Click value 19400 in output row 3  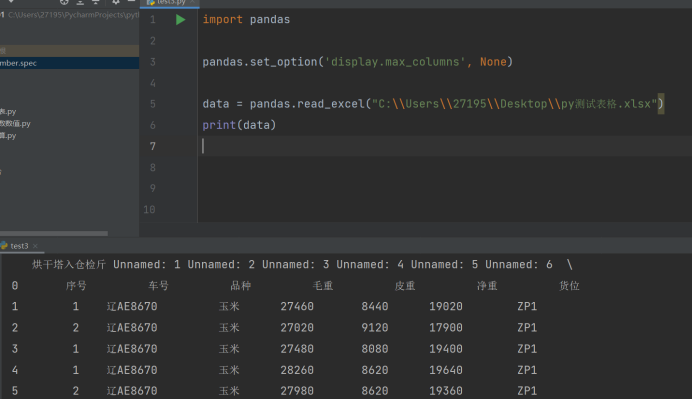click(x=446, y=349)
